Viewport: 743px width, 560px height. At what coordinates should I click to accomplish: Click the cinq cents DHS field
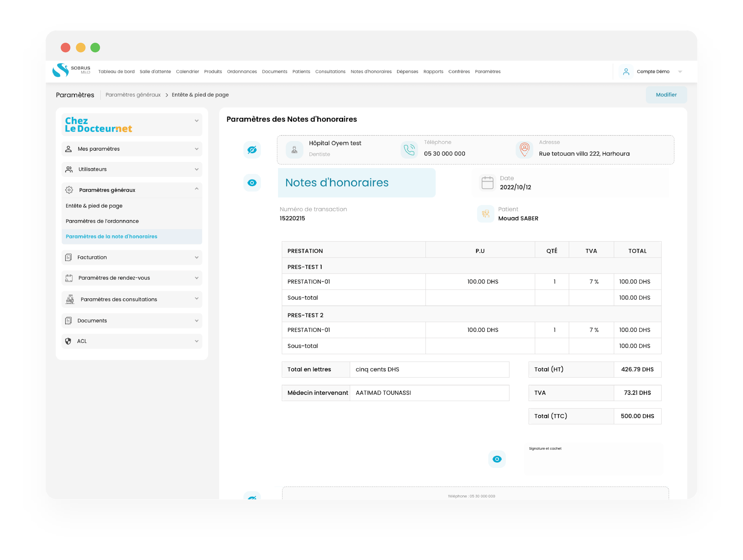click(429, 370)
